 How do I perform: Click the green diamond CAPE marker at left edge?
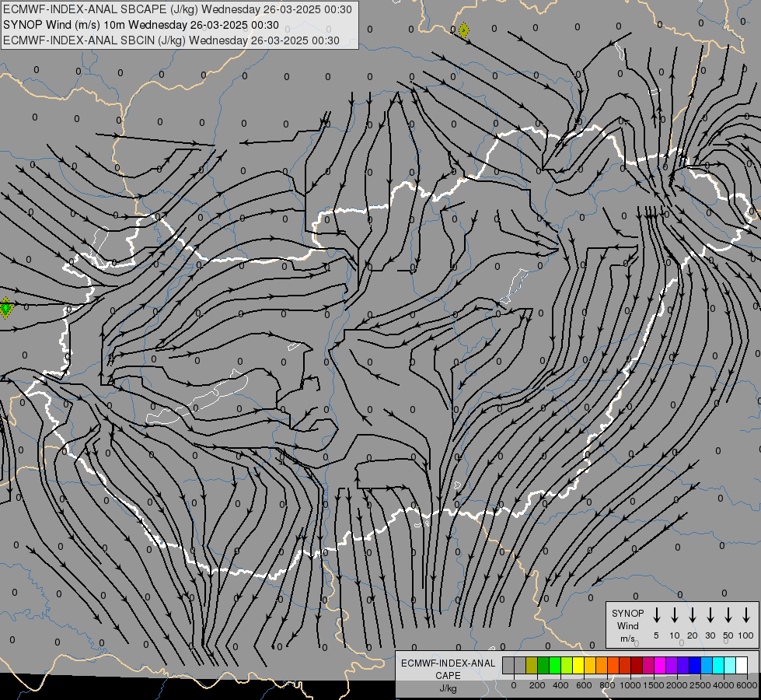pos(5,308)
